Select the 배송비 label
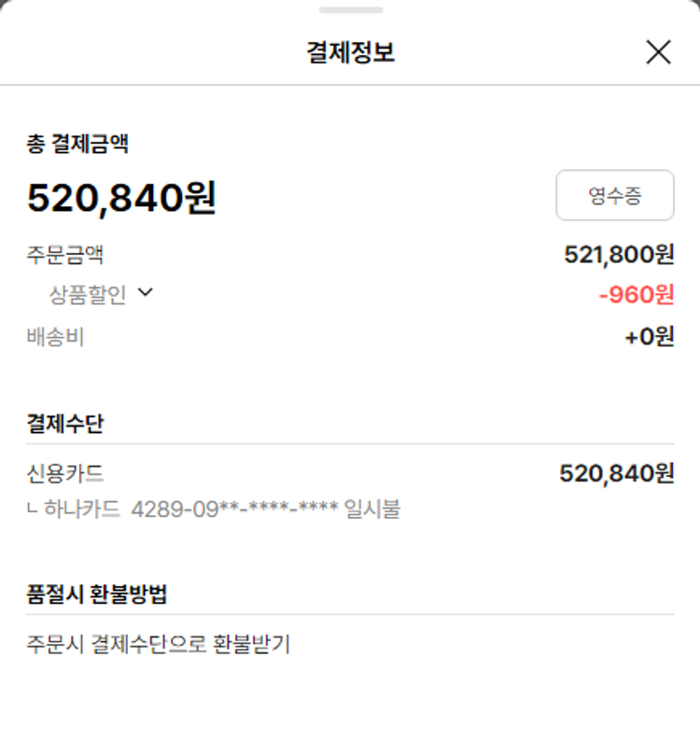Viewport: 700px width, 756px height. pos(55,336)
